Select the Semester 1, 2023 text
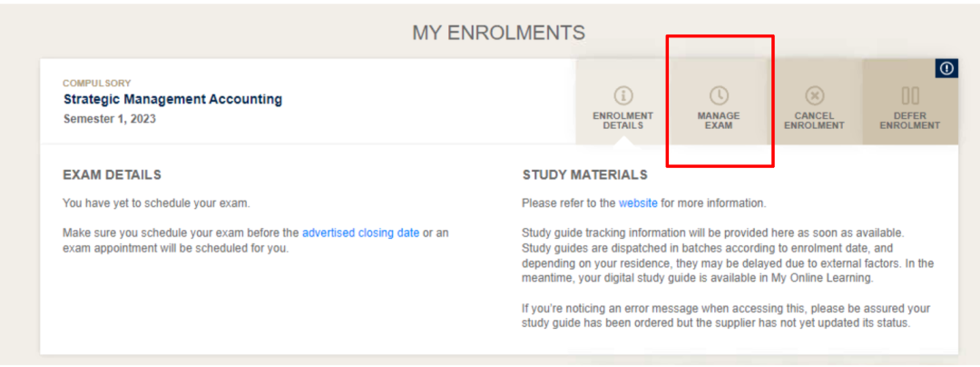Image resolution: width=980 pixels, height=367 pixels. (110, 119)
